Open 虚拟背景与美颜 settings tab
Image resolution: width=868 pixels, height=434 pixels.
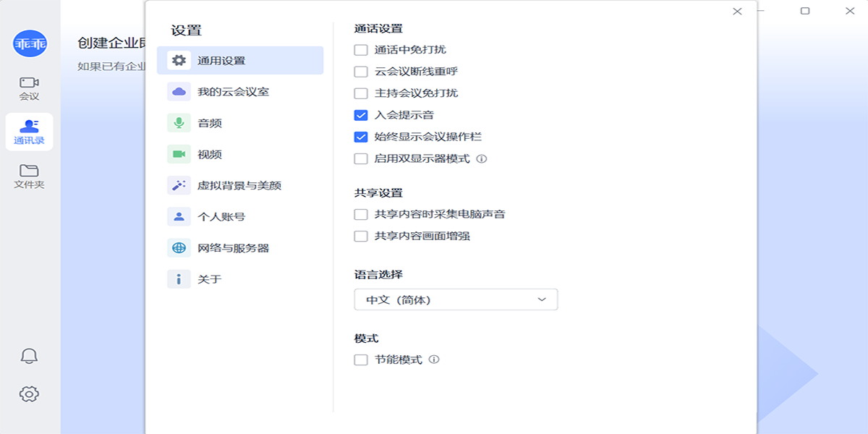pyautogui.click(x=239, y=185)
